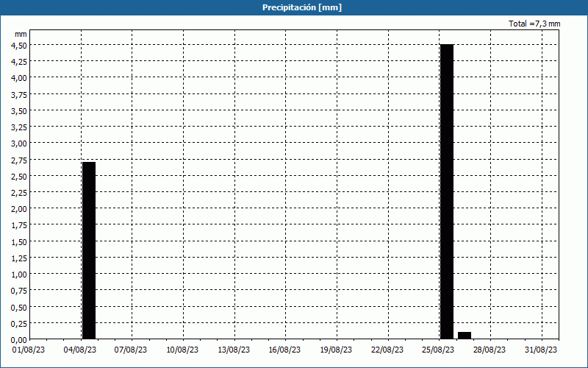This screenshot has width=588, height=368.
Task: Click the 2,50 y-axis value
Action: 19,177
